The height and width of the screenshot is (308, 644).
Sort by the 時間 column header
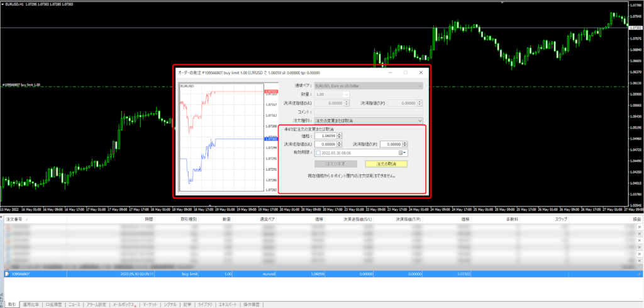111,219
